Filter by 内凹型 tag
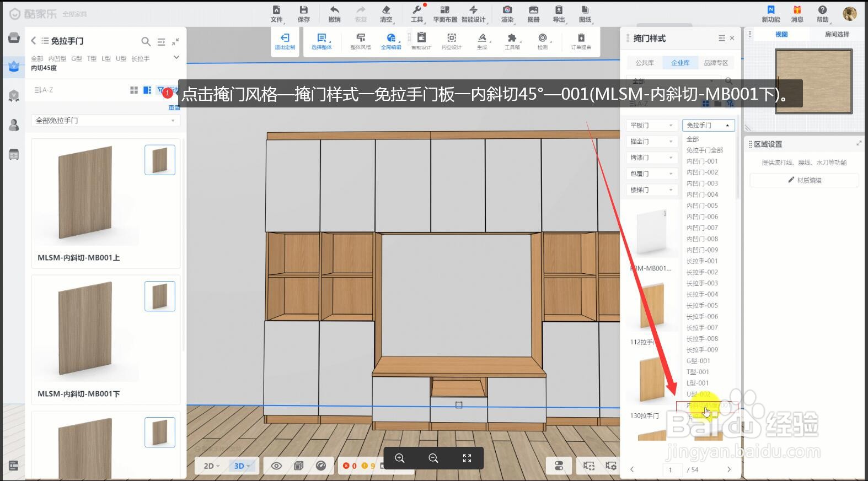The height and width of the screenshot is (481, 868). pyautogui.click(x=57, y=58)
